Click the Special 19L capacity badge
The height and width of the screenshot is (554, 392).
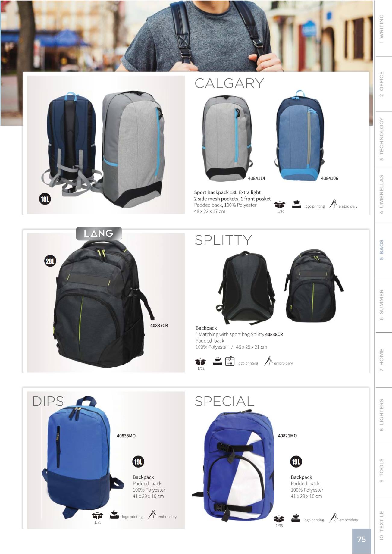[296, 462]
